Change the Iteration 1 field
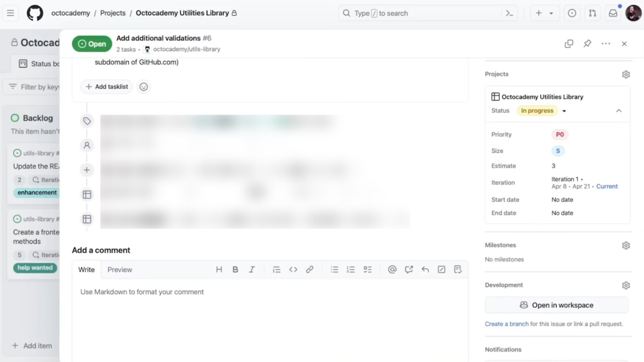 point(585,183)
